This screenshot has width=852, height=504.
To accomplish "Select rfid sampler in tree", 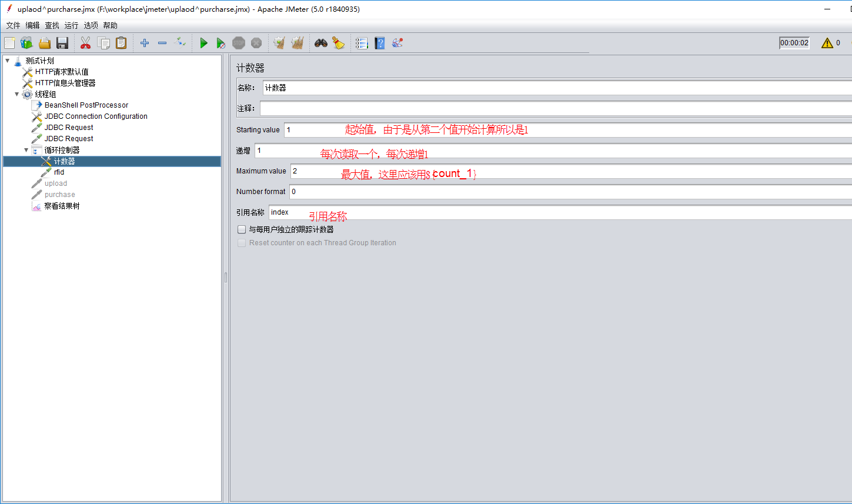I will click(59, 172).
